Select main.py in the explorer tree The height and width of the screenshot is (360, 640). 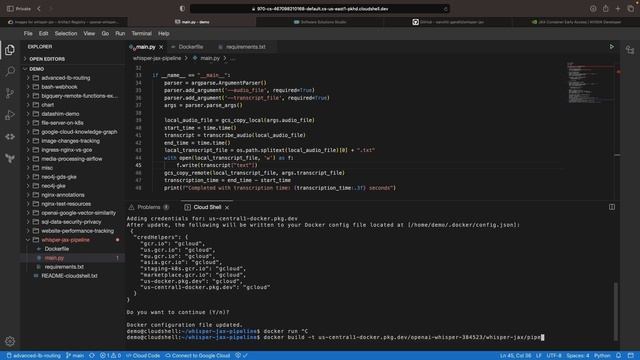[54, 258]
